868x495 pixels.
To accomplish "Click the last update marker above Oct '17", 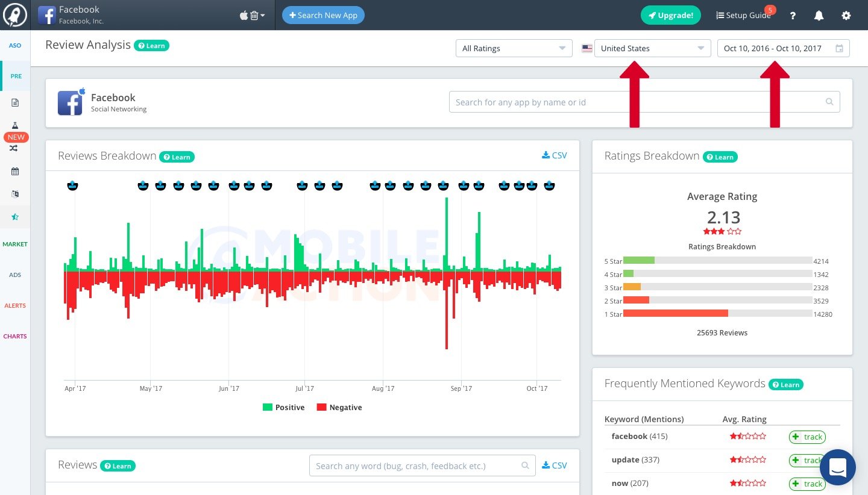I will pyautogui.click(x=549, y=185).
